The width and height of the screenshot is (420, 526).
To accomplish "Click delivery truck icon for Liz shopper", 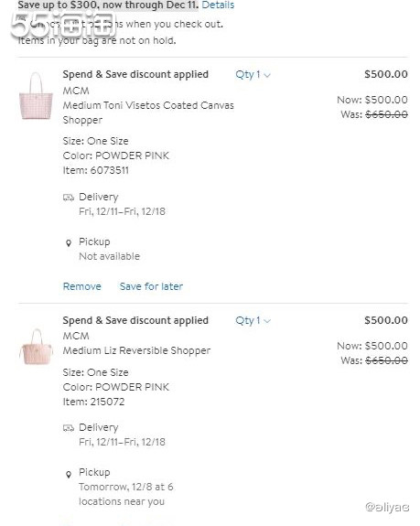I will coord(69,428).
